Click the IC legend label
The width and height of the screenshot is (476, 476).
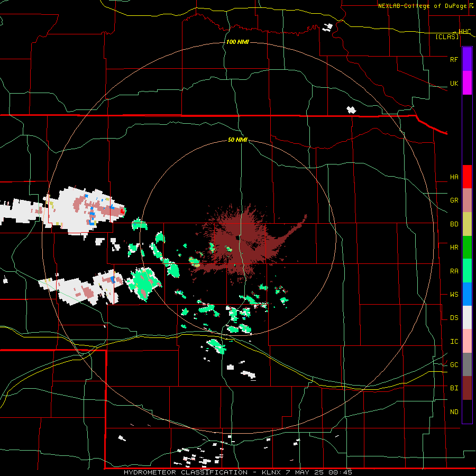tap(454, 342)
